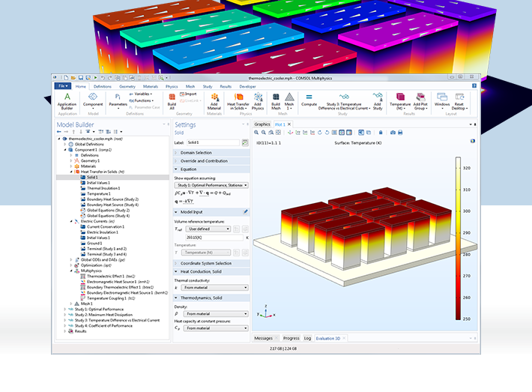
Task: Open Heat capacity From material dropdown
Action: tap(216, 328)
